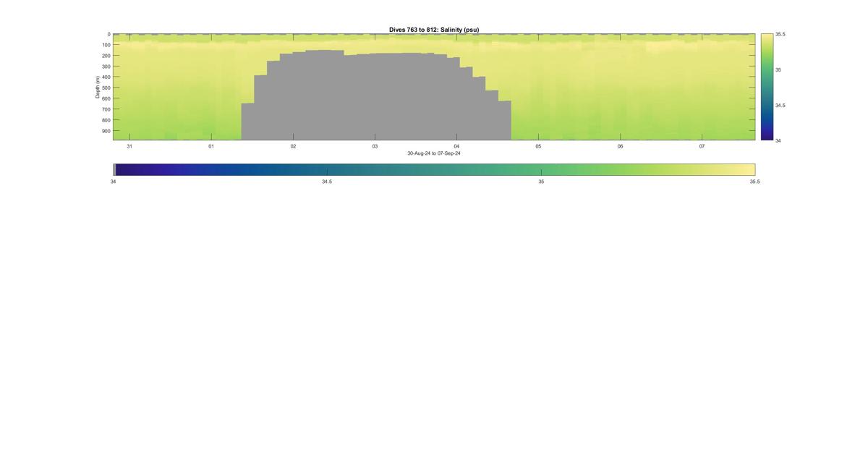868x450 pixels.
Task: Click depth tick label '800'
Action: point(106,120)
